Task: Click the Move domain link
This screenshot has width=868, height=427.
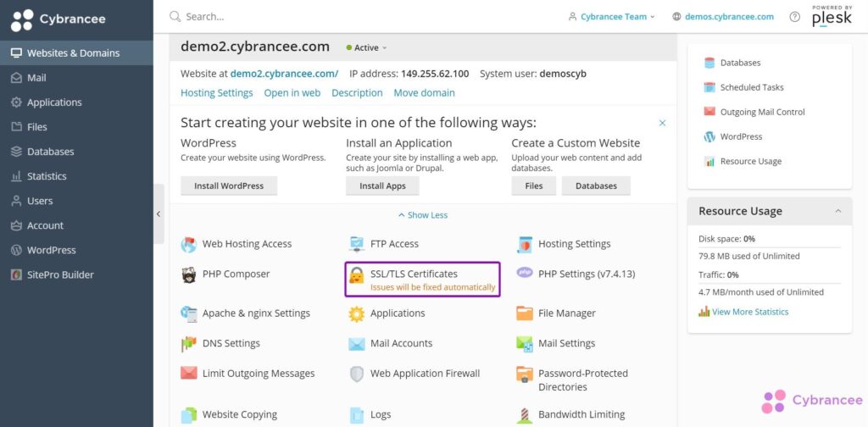Action: pos(424,93)
